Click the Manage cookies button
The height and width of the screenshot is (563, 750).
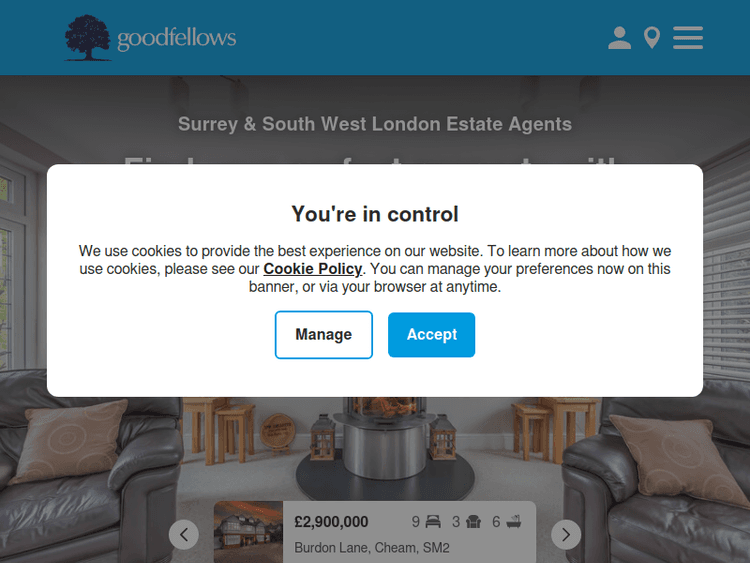324,334
